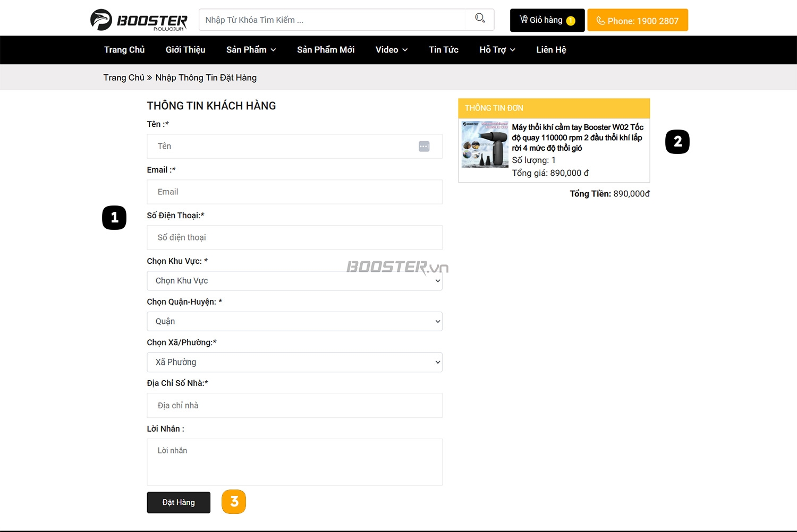Click the Máy thổi khí cầm tay product title
Screen dimensions: 797x532
pyautogui.click(x=578, y=138)
